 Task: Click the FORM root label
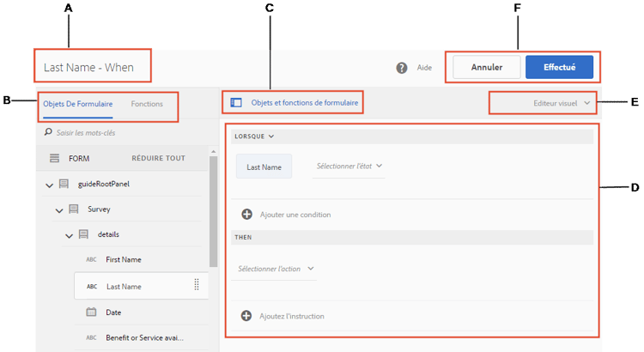click(79, 158)
